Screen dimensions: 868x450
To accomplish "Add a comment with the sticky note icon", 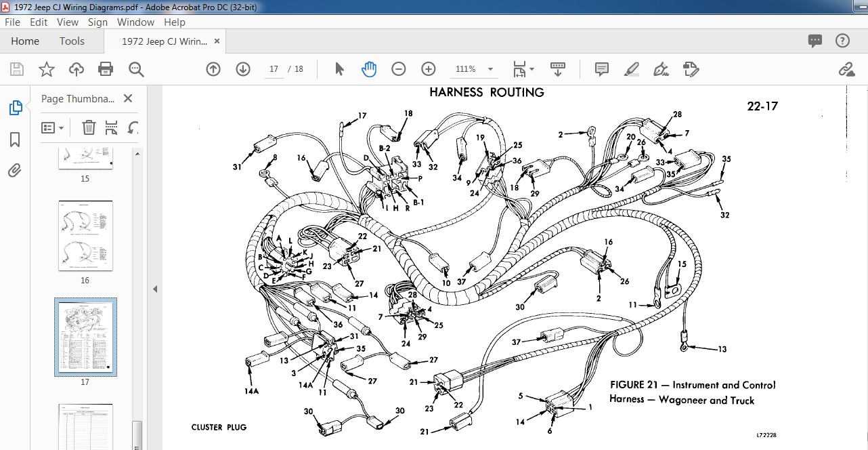I will pyautogui.click(x=601, y=69).
